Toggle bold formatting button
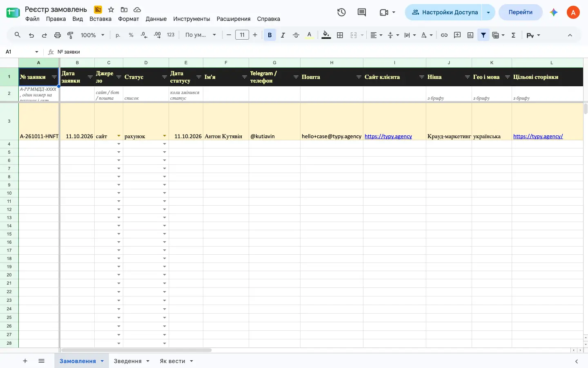The width and height of the screenshot is (588, 368). (x=269, y=35)
